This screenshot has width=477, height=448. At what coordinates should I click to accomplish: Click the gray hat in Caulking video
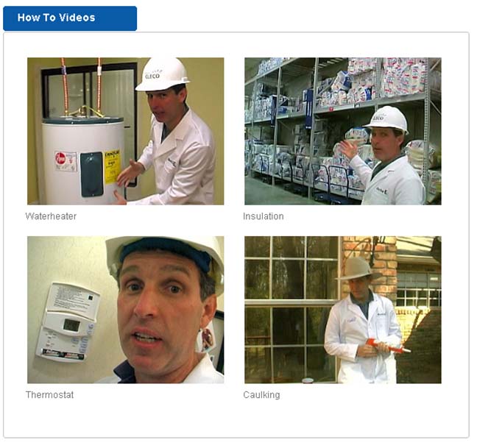coord(358,269)
